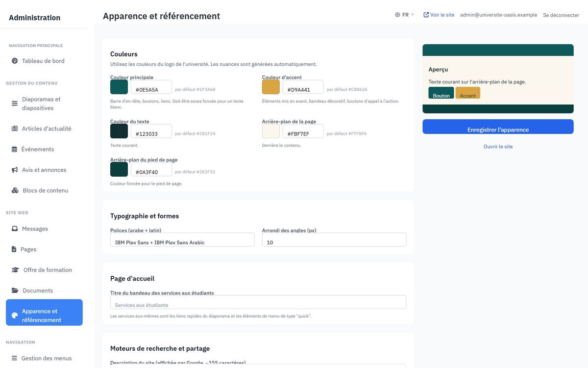Click the Arrondi des angles input field
Image resolution: width=588 pixels, height=368 pixels.
pos(334,239)
